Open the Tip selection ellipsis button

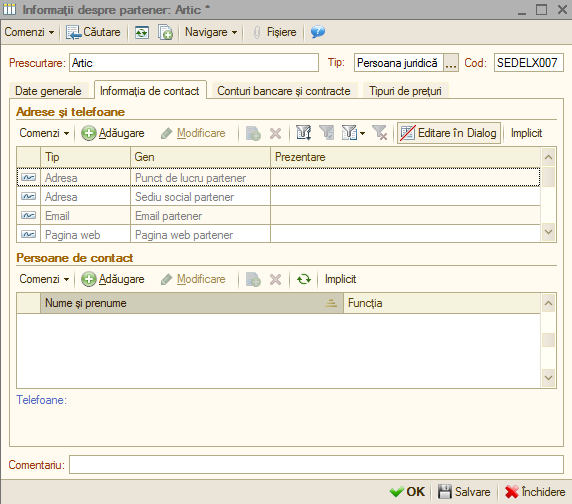click(x=451, y=63)
